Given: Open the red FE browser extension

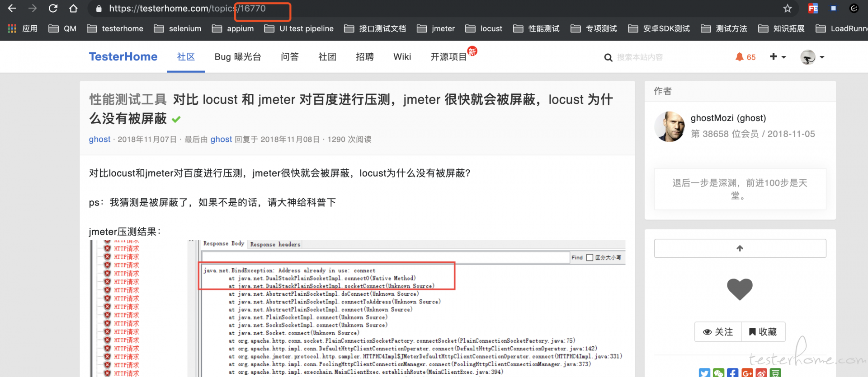Looking at the screenshot, I should coord(813,8).
